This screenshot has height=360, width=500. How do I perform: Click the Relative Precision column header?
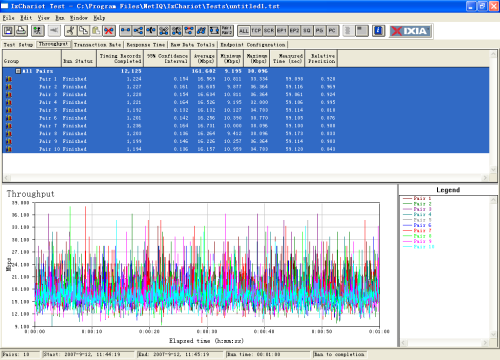(x=322, y=59)
